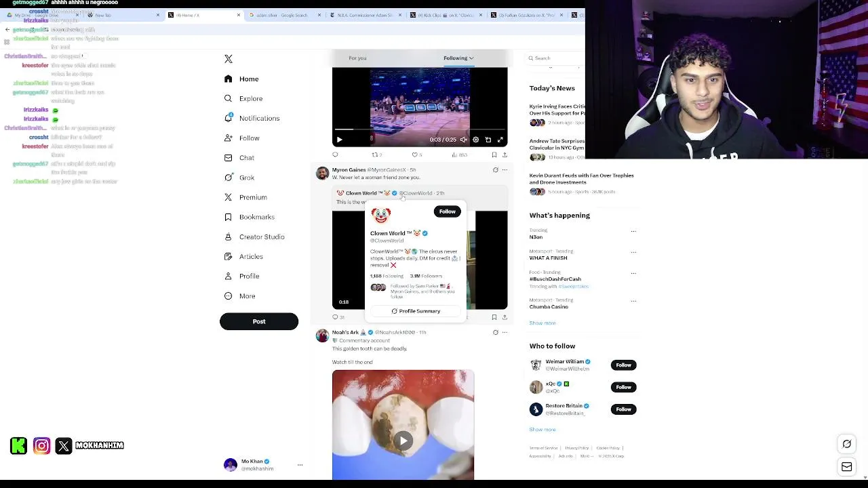The width and height of the screenshot is (868, 488).
Task: Repost the basketball video post
Action: coord(376,155)
